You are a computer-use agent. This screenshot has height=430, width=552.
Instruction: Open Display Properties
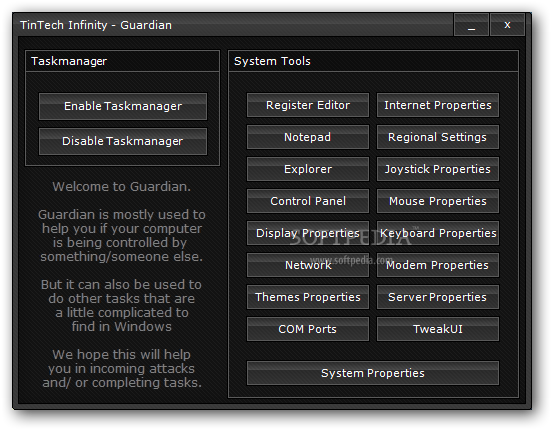[308, 233]
